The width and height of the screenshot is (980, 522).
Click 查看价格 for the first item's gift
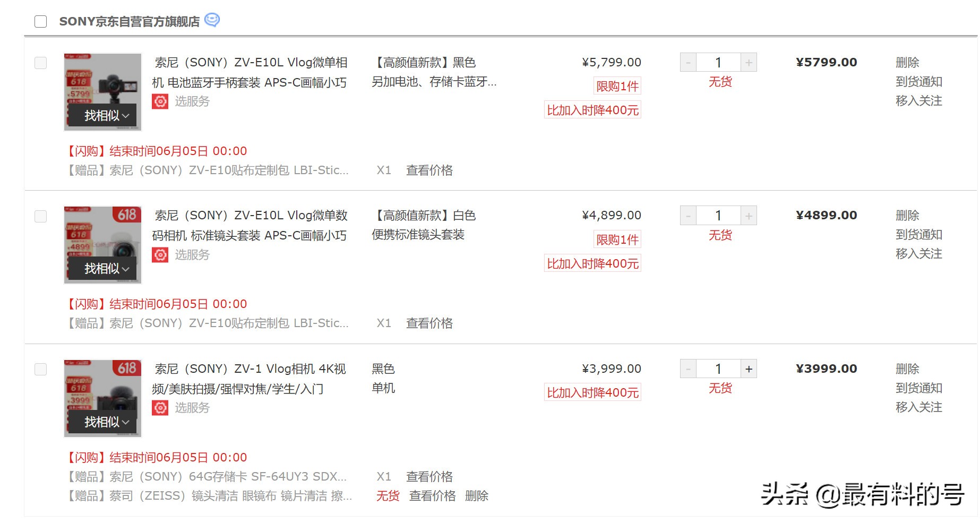click(x=429, y=170)
